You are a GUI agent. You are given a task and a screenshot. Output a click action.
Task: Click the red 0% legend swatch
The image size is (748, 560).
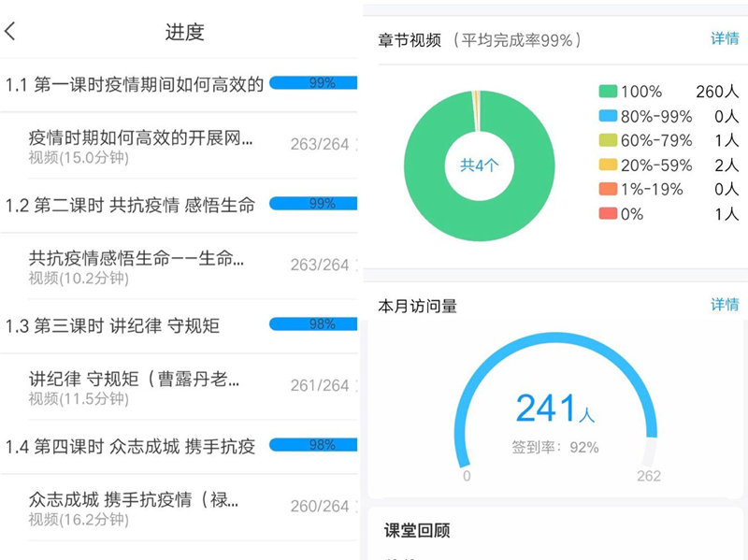[609, 213]
